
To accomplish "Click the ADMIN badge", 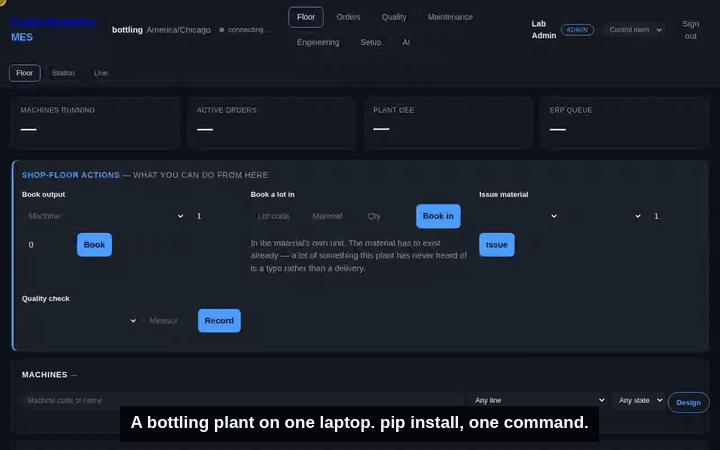I will point(577,30).
